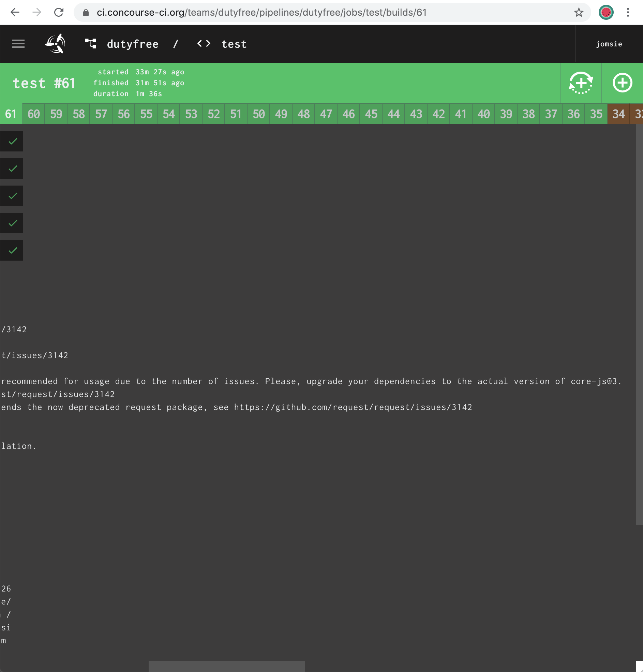Open the dutyfree pipeline breadcrumb
643x672 pixels.
coord(133,44)
